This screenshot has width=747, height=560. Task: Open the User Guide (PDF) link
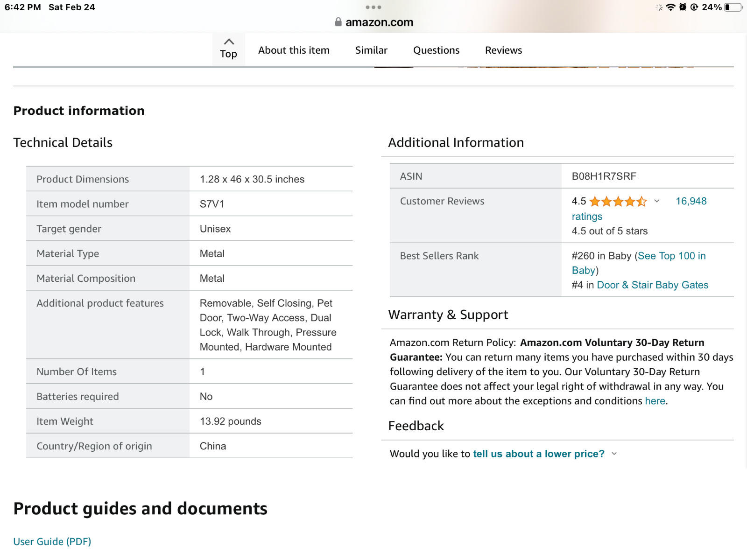pyautogui.click(x=52, y=541)
